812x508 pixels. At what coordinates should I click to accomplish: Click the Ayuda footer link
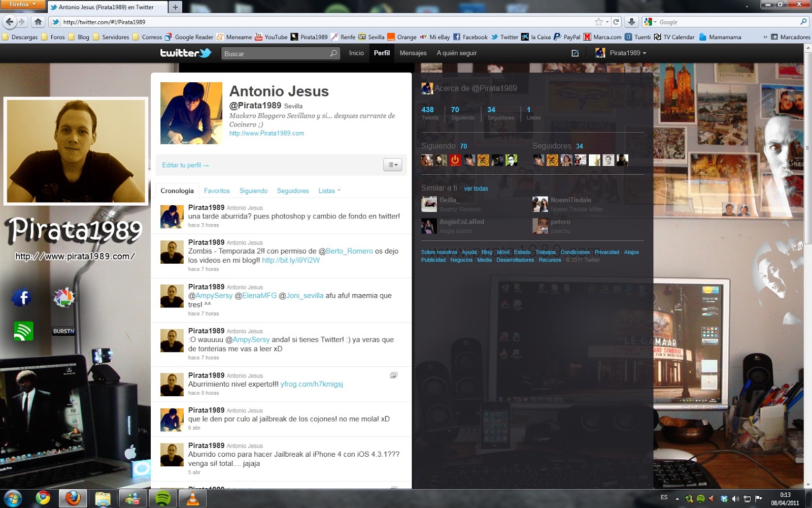(469, 252)
